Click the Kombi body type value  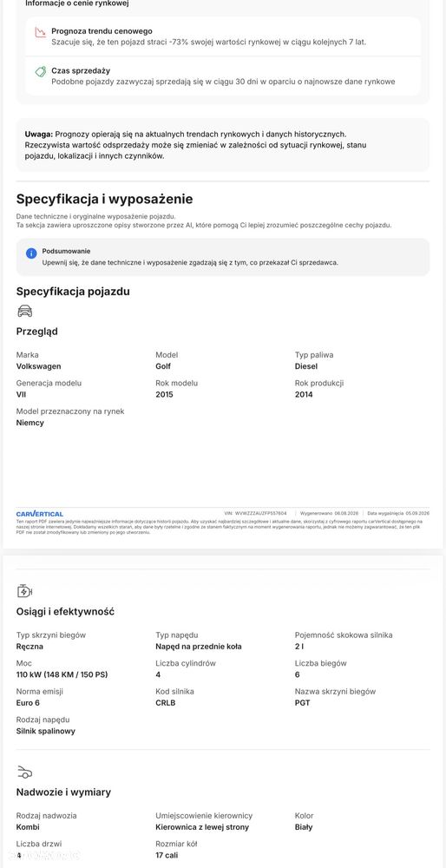pyautogui.click(x=28, y=827)
